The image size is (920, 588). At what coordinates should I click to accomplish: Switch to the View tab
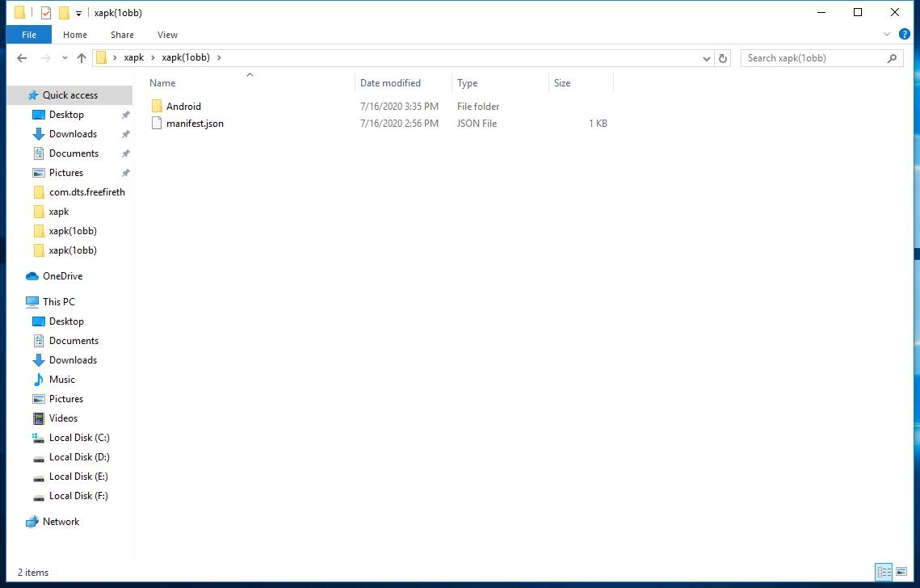click(x=167, y=35)
